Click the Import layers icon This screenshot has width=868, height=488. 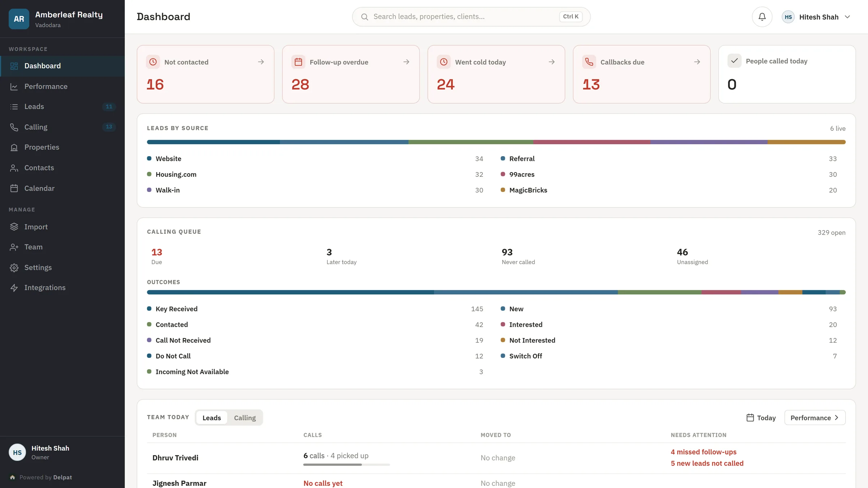(x=14, y=227)
